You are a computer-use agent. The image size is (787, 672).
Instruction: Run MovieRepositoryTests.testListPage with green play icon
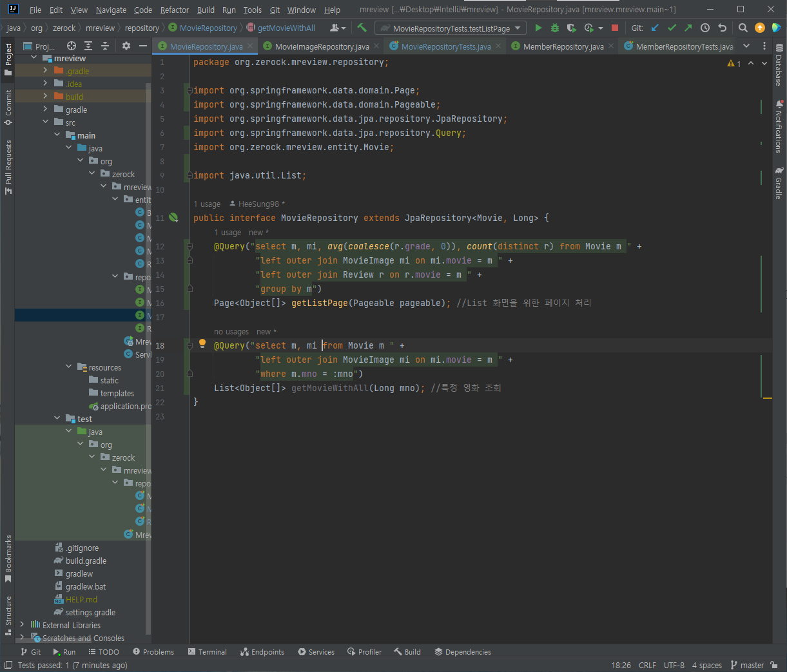click(x=538, y=28)
